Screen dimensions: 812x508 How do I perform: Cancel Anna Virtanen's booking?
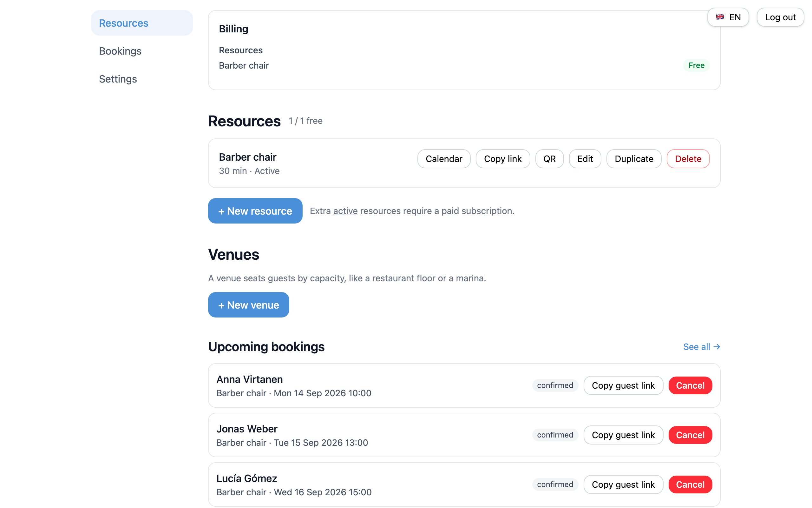690,385
